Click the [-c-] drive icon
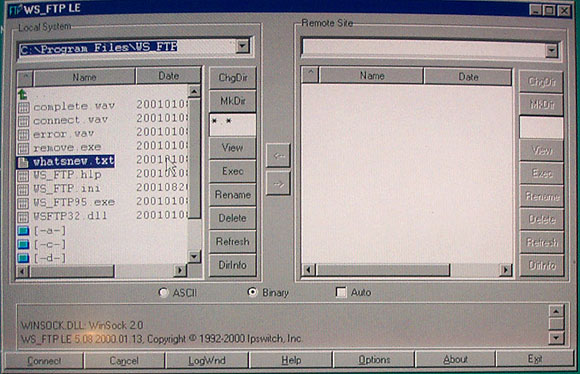 [23, 245]
